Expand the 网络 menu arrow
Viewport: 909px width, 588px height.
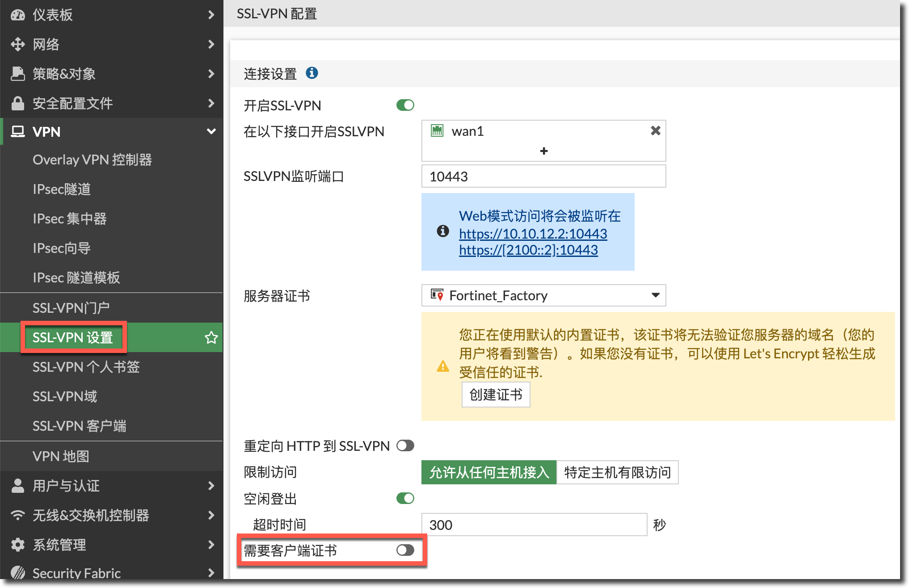pyautogui.click(x=211, y=44)
